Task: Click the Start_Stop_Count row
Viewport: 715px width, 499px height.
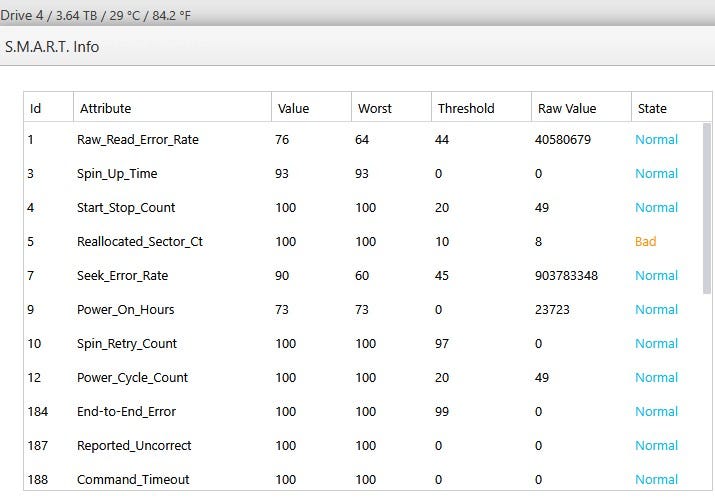Action: tap(126, 208)
